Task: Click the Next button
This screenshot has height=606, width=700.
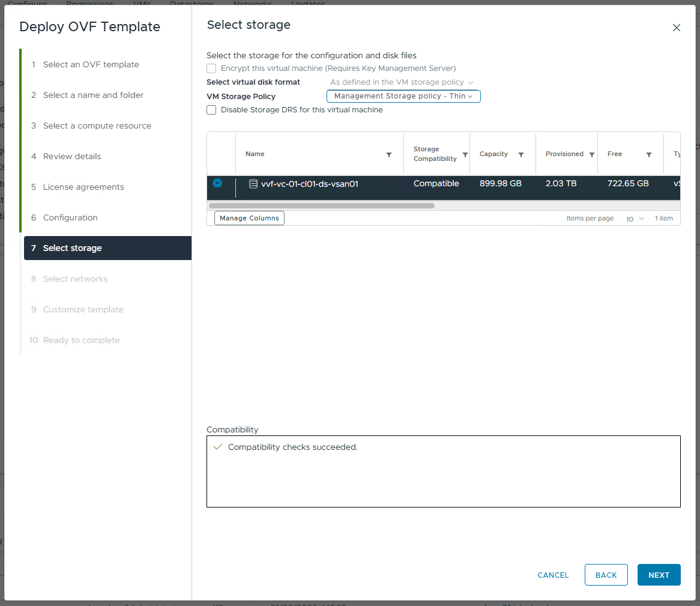Action: (x=659, y=575)
